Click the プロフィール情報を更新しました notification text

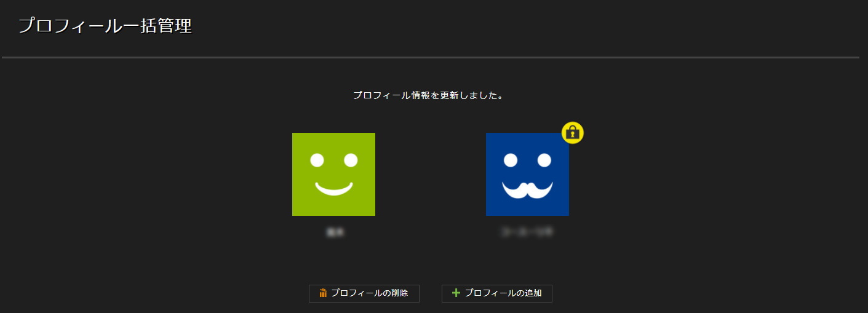click(x=428, y=96)
